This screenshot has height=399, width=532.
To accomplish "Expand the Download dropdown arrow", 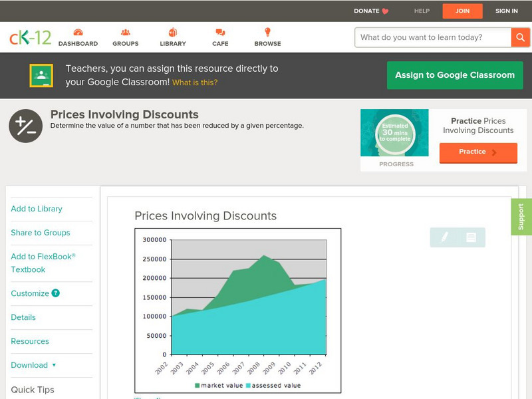I will (54, 365).
